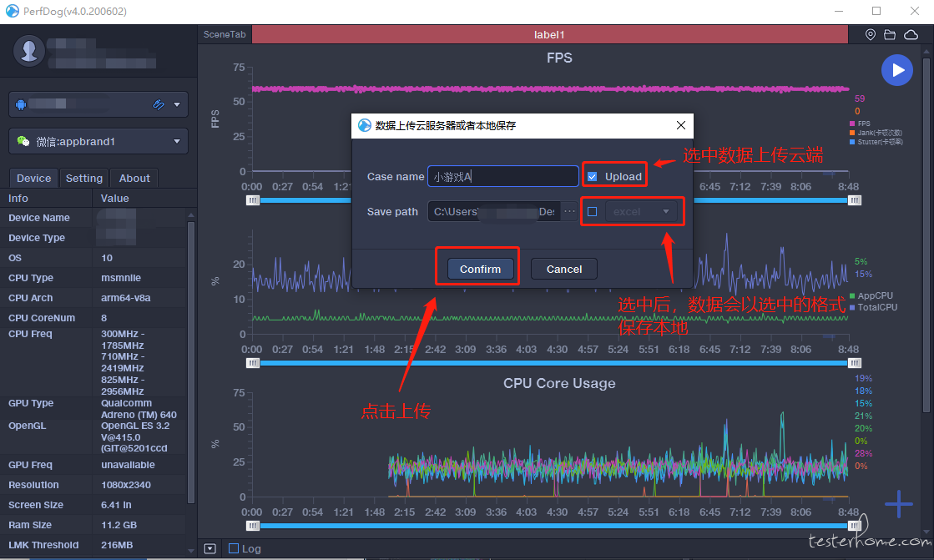Open the 微信:appbrand1 app dropdown
The image size is (934, 560).
pyautogui.click(x=98, y=141)
